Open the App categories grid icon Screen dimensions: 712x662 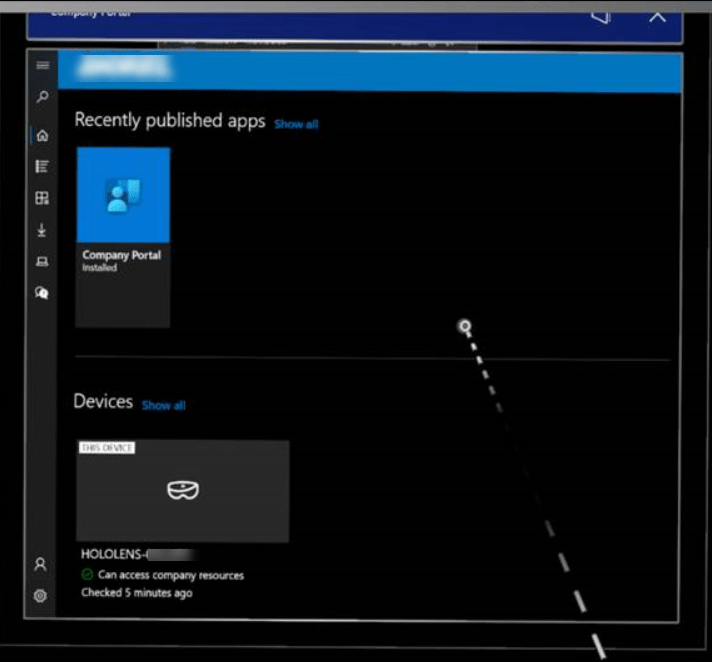click(x=42, y=198)
